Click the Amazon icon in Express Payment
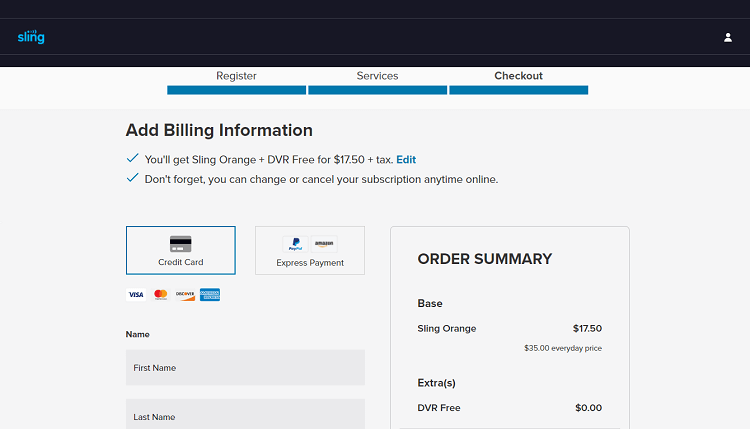 click(x=324, y=244)
